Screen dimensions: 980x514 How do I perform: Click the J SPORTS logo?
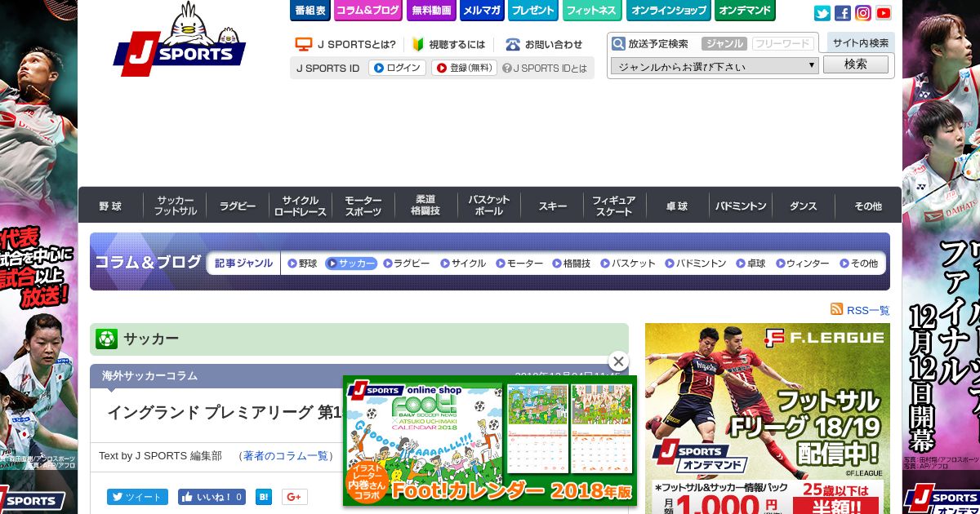coord(180,39)
